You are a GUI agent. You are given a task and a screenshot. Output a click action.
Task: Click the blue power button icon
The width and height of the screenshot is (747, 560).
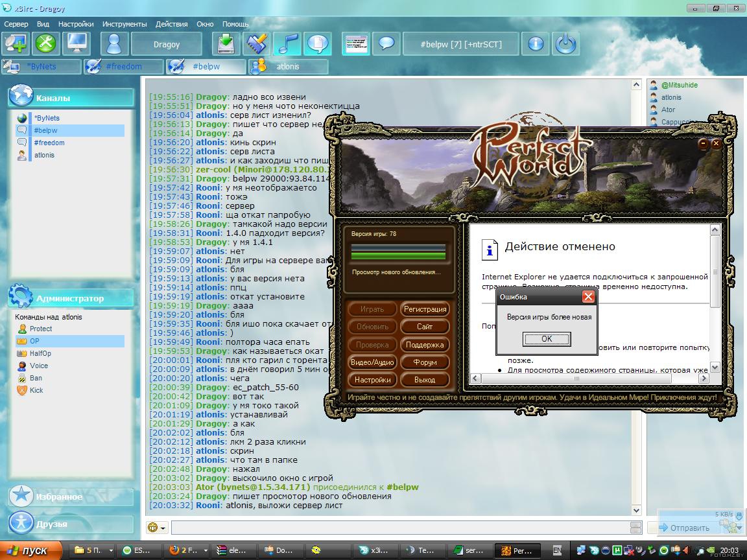pyautogui.click(x=566, y=44)
